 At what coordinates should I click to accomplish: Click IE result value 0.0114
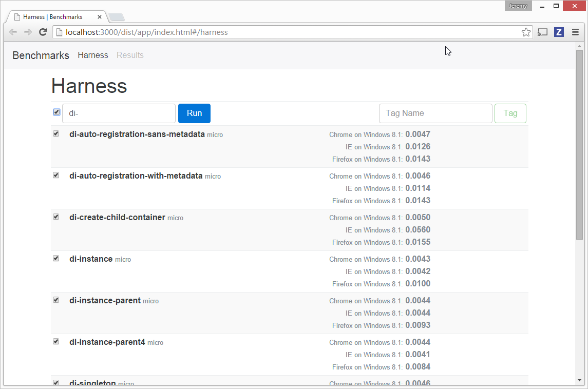click(x=418, y=188)
